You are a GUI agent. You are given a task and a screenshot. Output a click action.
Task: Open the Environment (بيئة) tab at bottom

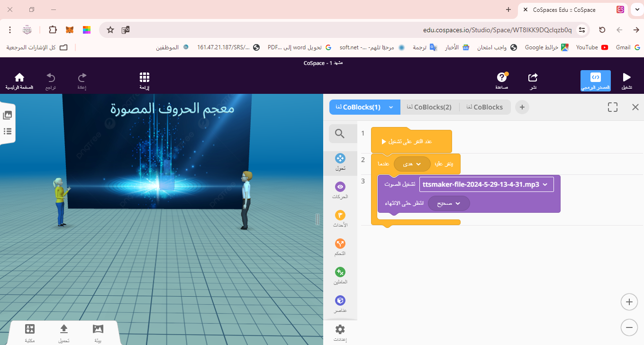(x=98, y=334)
